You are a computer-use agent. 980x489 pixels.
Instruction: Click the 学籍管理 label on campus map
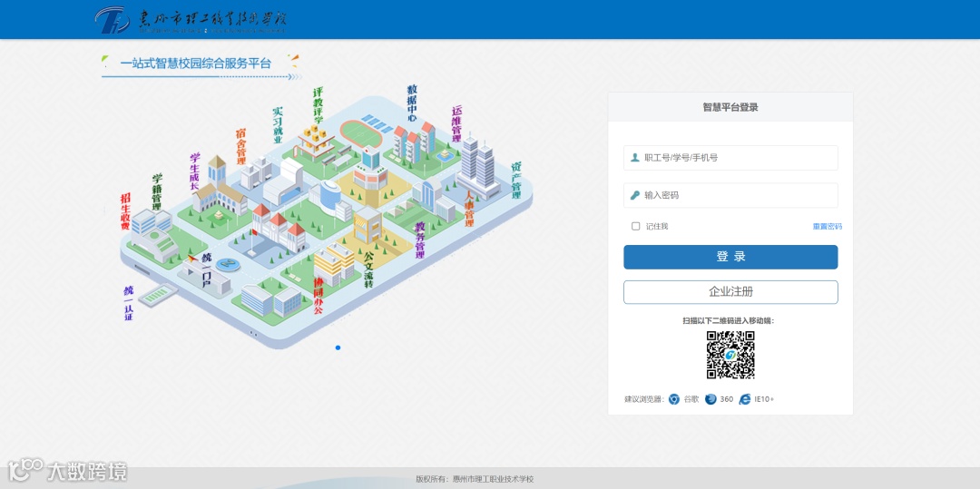click(157, 192)
